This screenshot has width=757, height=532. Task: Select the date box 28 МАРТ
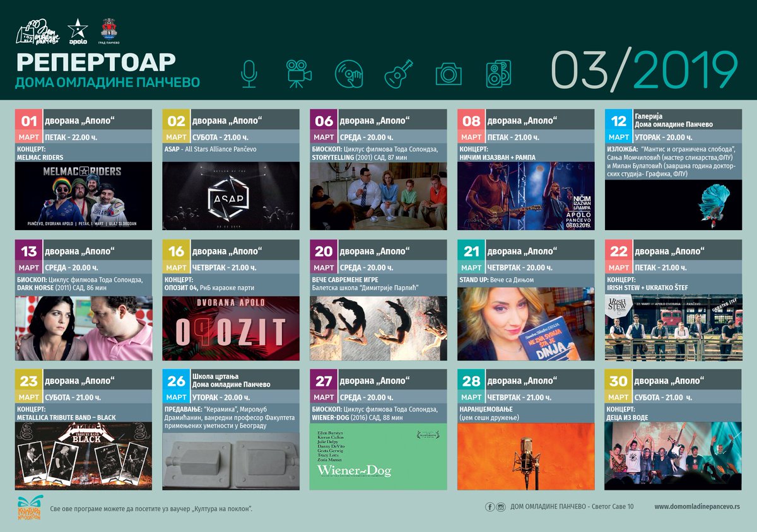pos(471,386)
